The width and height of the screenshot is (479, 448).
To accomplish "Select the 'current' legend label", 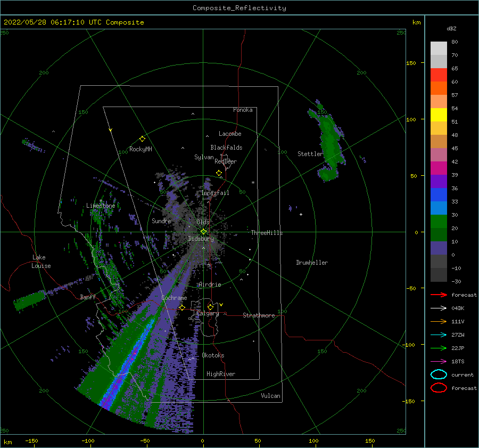I will click(463, 374).
